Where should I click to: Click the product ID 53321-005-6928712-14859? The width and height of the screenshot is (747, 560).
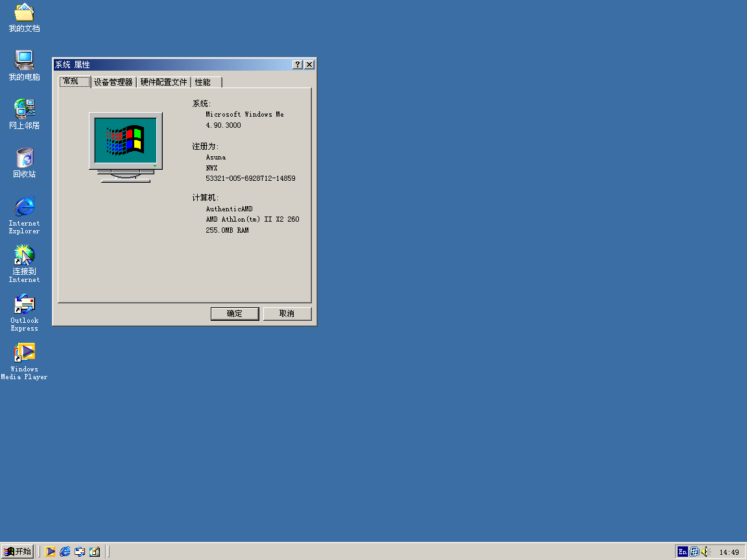tap(250, 179)
